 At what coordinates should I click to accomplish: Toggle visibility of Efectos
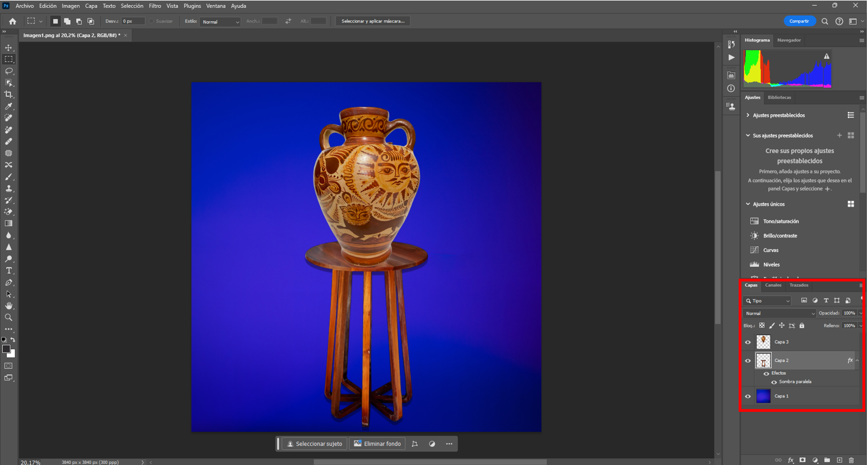click(x=767, y=373)
